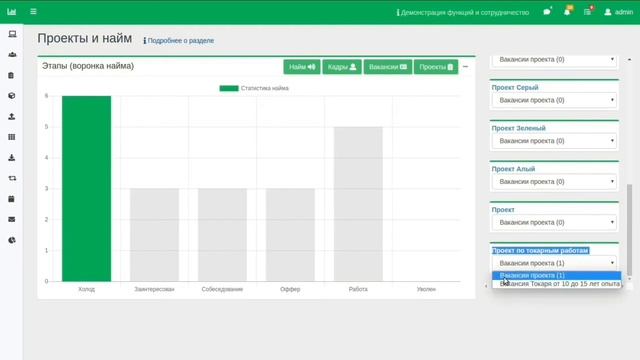The image size is (640, 360).
Task: Open the Подробнее о разделе link
Action: tap(178, 40)
